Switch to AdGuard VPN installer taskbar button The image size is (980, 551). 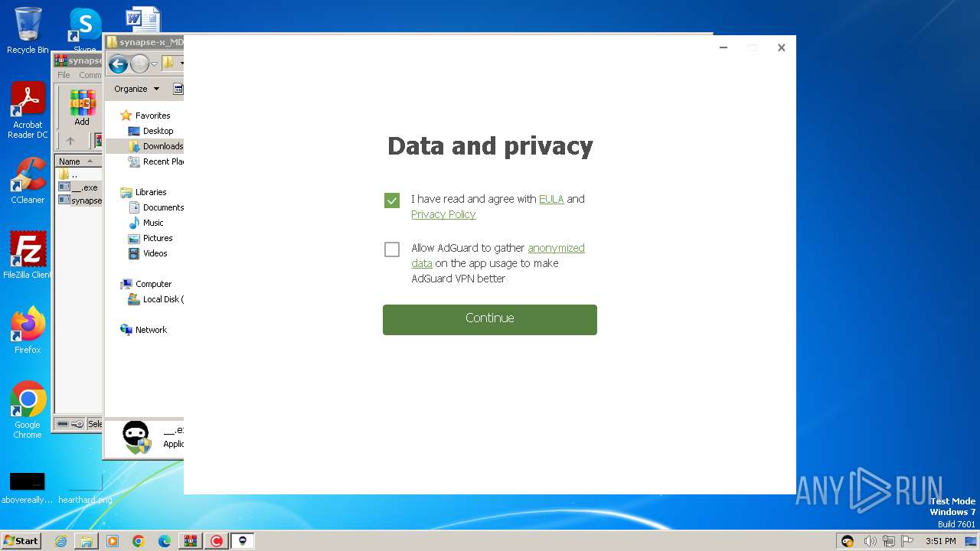tap(243, 541)
